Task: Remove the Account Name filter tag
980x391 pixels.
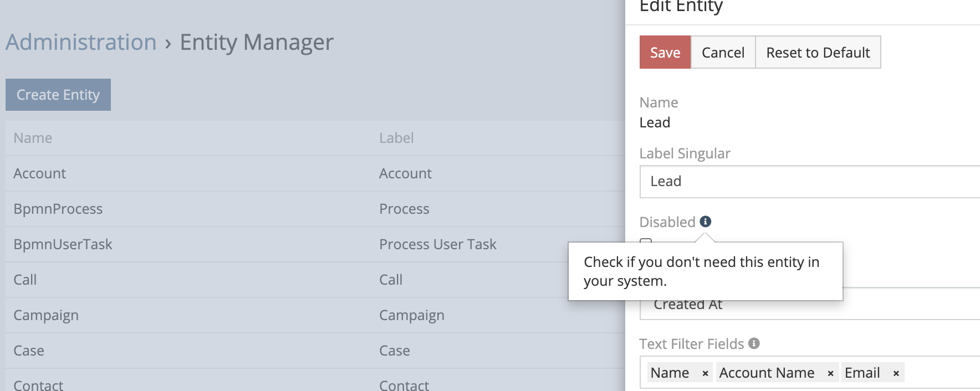Action: click(x=830, y=374)
